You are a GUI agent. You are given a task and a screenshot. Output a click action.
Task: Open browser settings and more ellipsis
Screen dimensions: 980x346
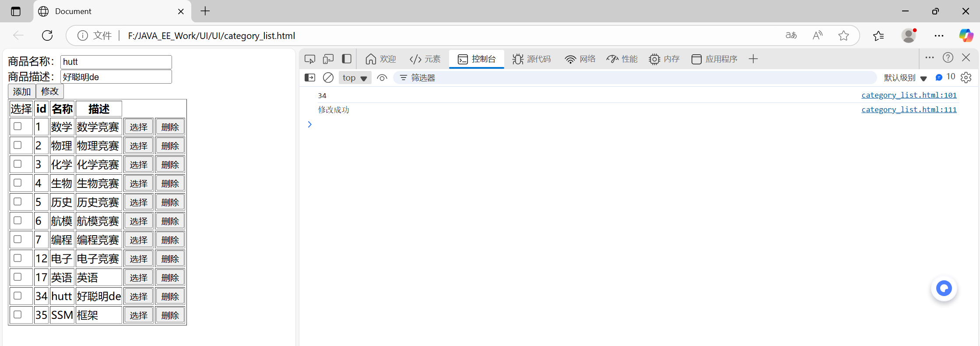click(939, 35)
